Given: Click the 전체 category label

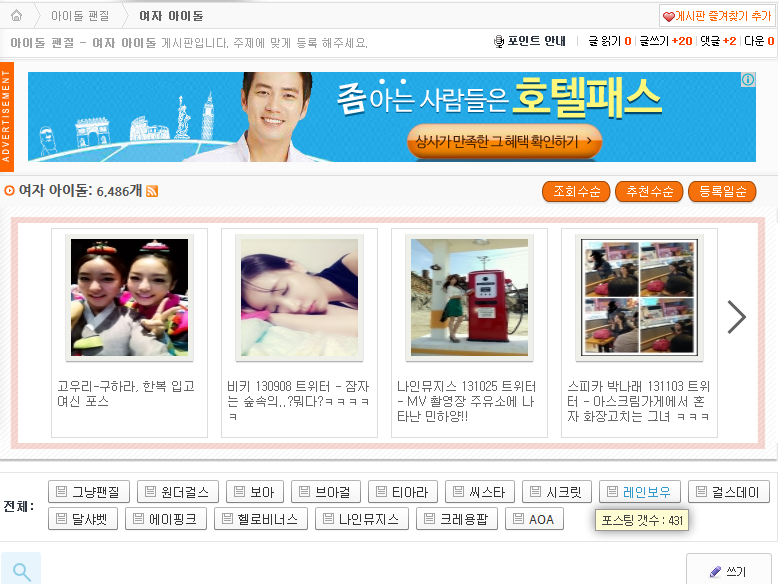Looking at the screenshot, I should tap(19, 506).
